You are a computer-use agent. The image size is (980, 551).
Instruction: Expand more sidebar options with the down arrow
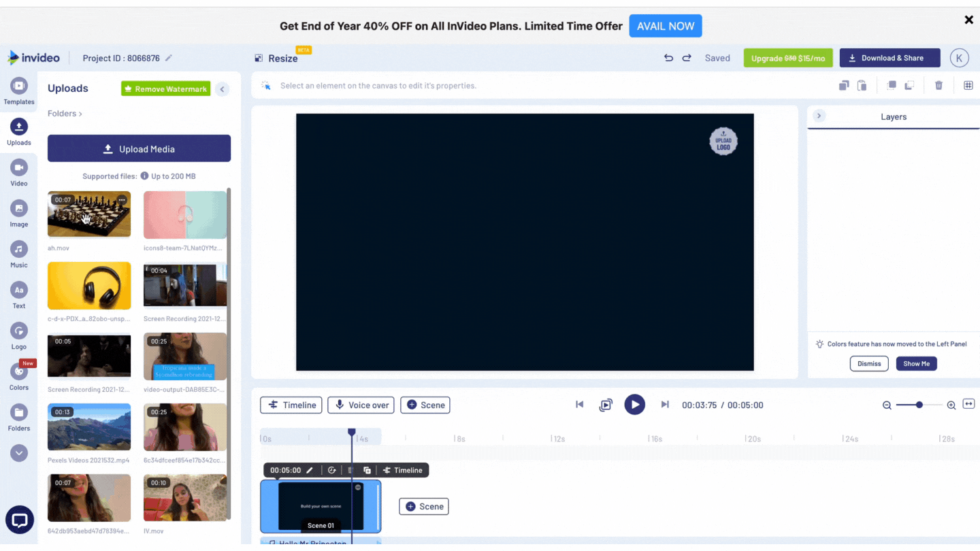19,453
